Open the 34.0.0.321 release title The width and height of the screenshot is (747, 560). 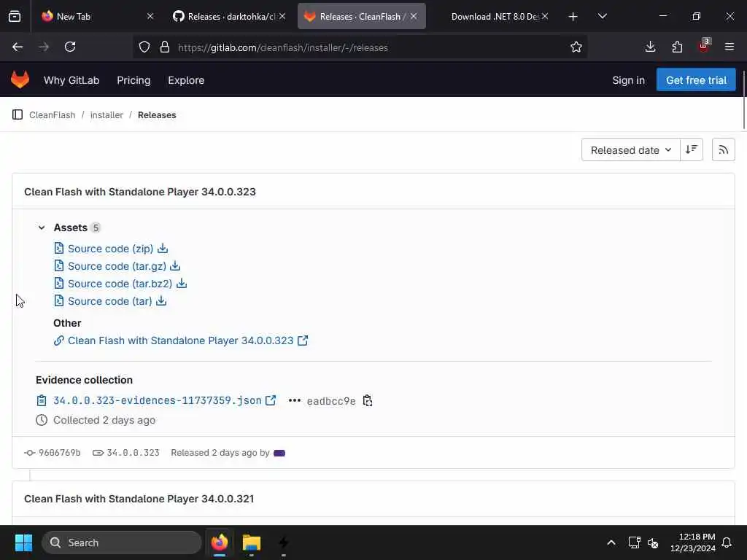pos(139,499)
